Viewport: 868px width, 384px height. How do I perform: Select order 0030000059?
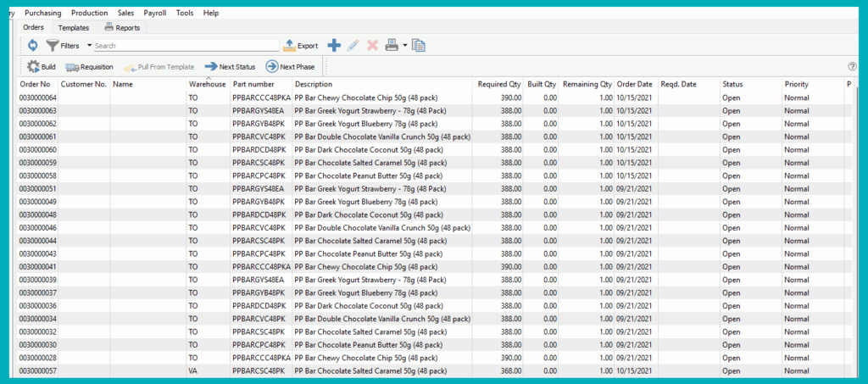pos(434,163)
